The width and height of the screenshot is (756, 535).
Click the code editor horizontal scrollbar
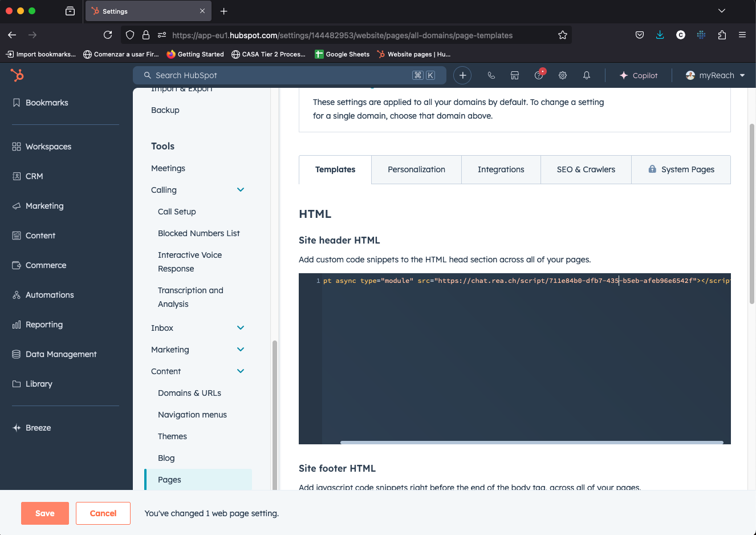[x=531, y=442]
